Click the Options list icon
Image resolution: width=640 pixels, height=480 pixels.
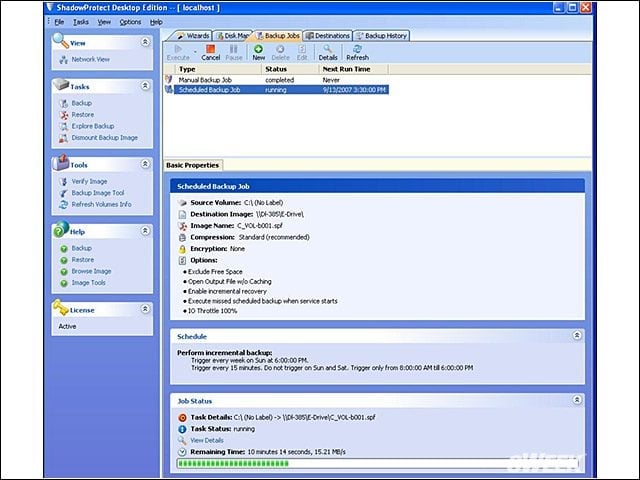tap(182, 260)
